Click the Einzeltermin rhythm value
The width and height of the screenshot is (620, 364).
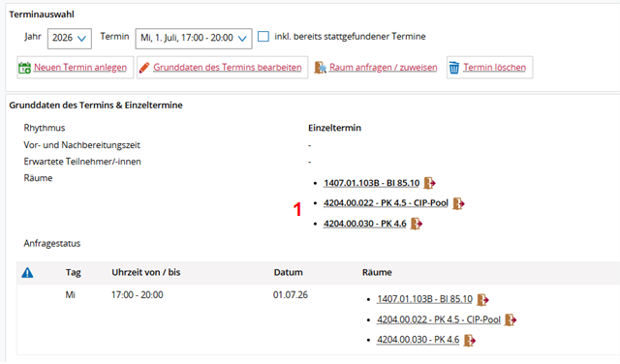(x=334, y=128)
